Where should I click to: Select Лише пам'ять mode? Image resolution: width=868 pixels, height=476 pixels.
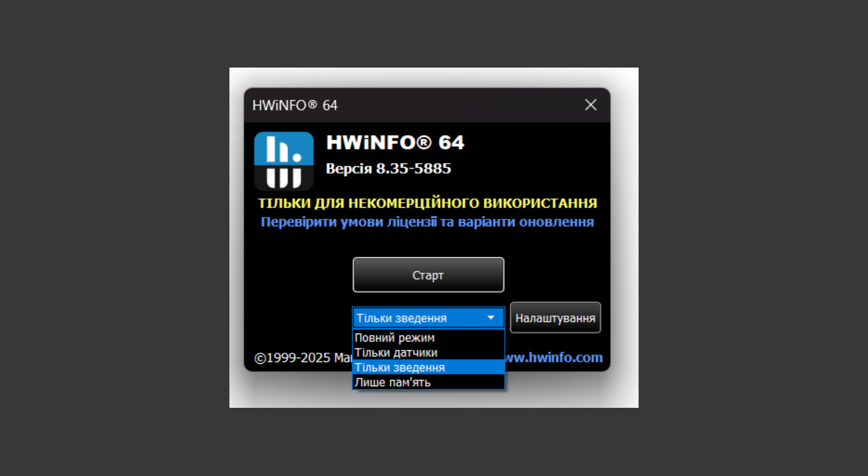tap(428, 382)
